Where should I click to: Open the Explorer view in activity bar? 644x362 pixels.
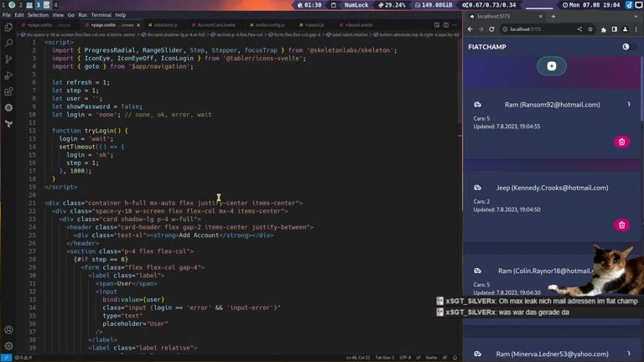[8, 27]
